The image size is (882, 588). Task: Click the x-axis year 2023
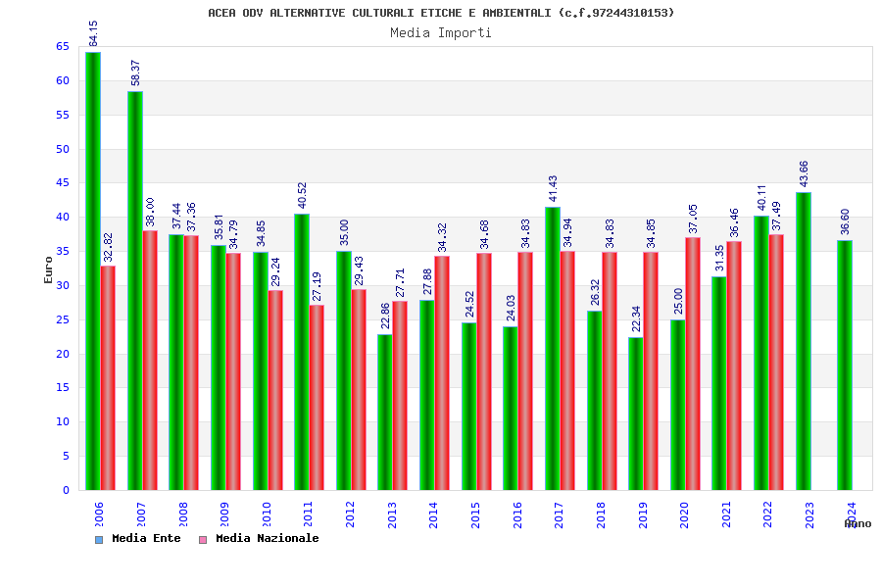pyautogui.click(x=809, y=514)
